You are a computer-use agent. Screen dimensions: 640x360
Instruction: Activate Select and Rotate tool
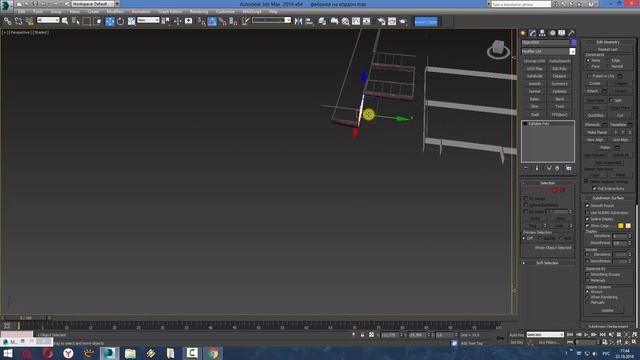pyautogui.click(x=120, y=21)
